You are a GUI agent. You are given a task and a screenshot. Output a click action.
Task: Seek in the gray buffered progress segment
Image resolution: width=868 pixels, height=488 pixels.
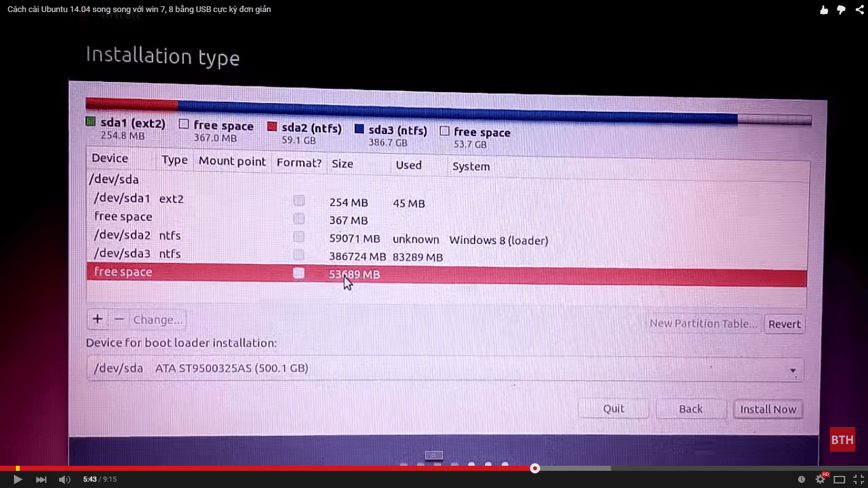point(575,468)
